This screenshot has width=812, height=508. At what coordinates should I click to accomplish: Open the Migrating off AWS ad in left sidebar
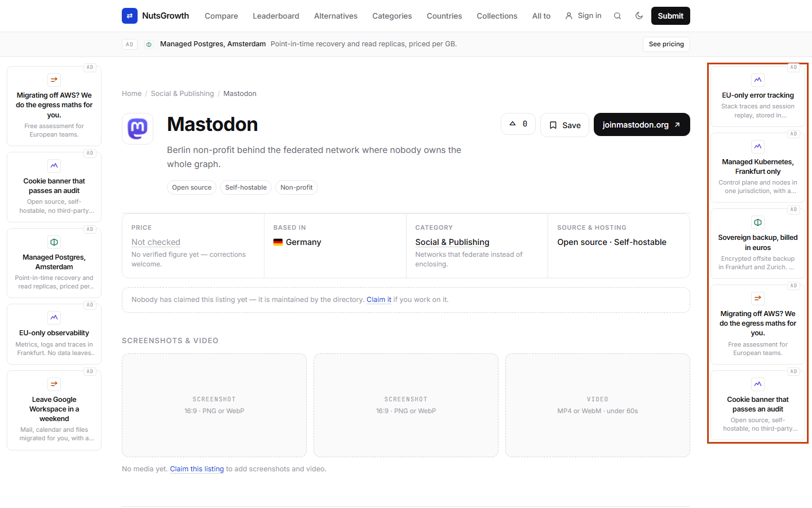(54, 106)
